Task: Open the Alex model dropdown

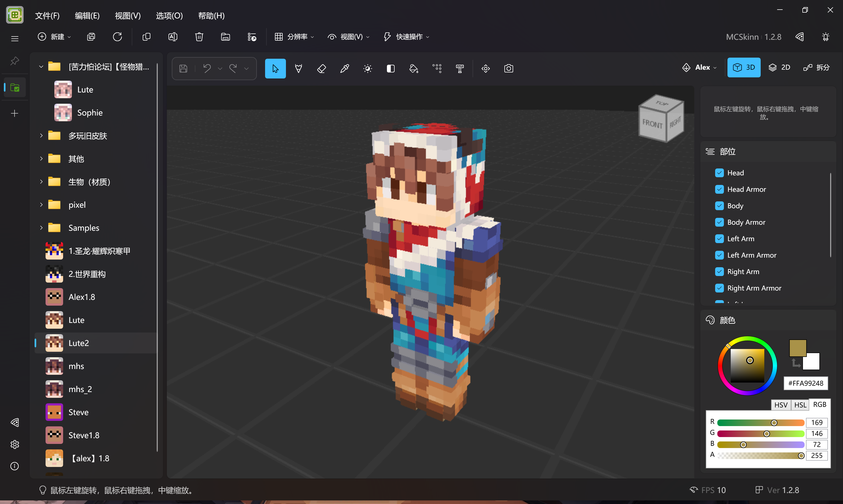Action: 699,67
